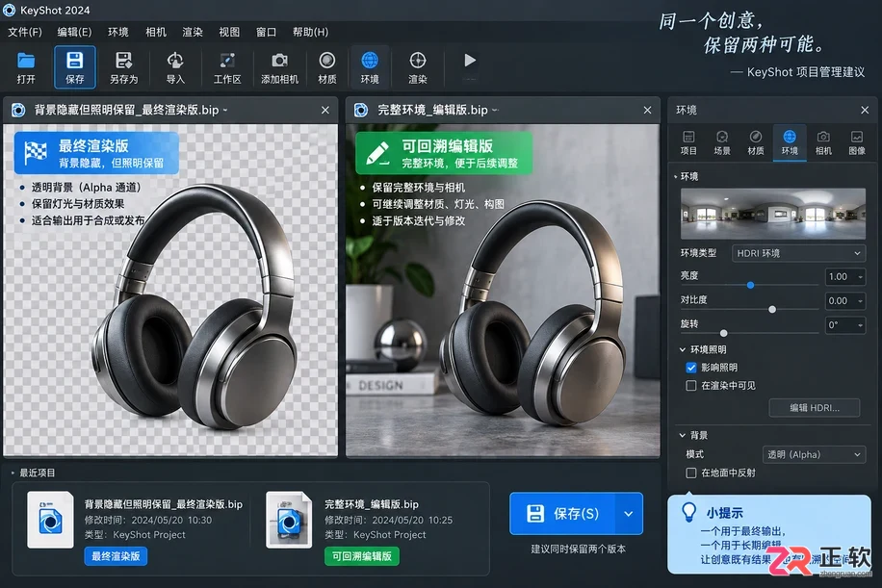Click the lightbulb icon in 小提示 box
The width and height of the screenshot is (882, 588).
click(689, 512)
